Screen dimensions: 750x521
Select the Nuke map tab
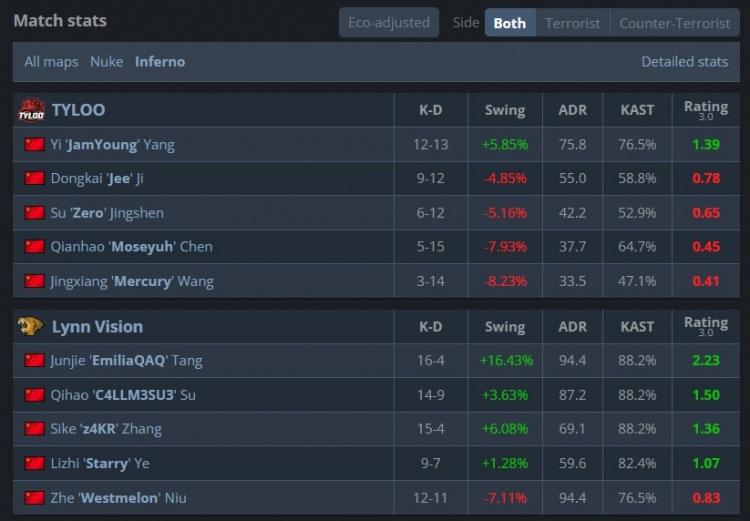point(107,62)
